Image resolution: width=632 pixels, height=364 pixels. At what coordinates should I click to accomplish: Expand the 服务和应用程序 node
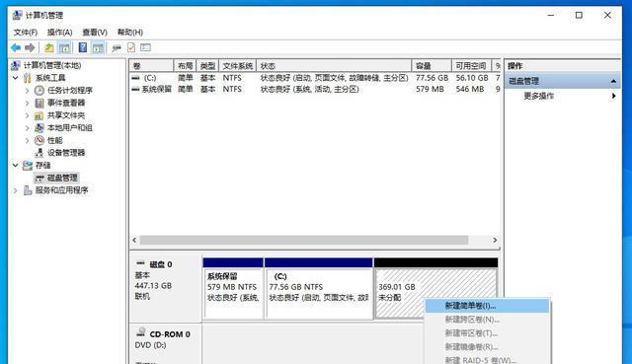[x=16, y=190]
